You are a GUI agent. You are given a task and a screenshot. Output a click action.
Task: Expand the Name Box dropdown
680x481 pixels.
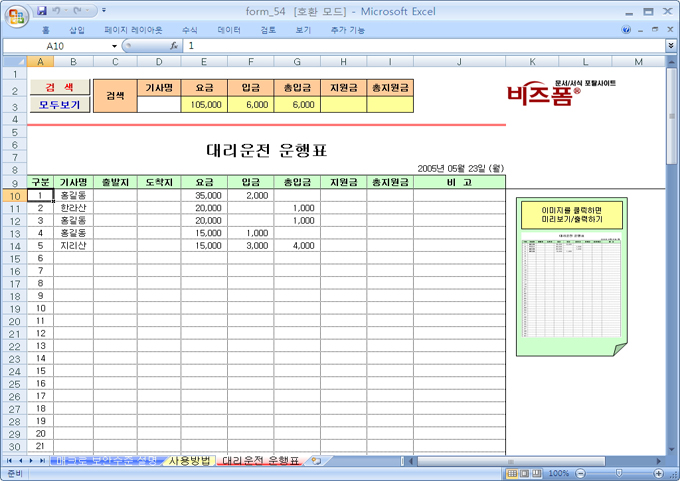(114, 46)
